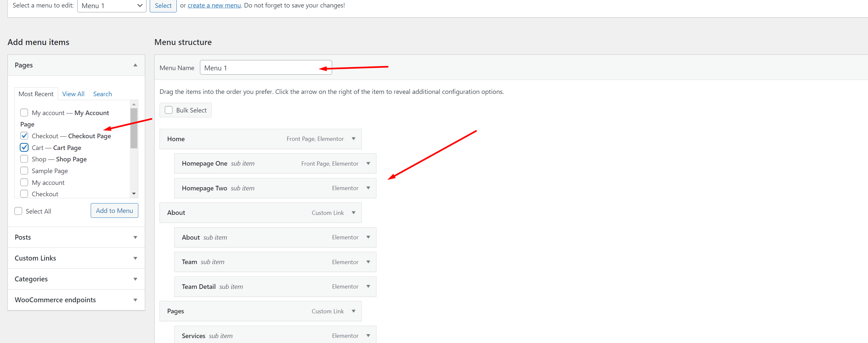Open Team sub item settings arrow

[368, 262]
